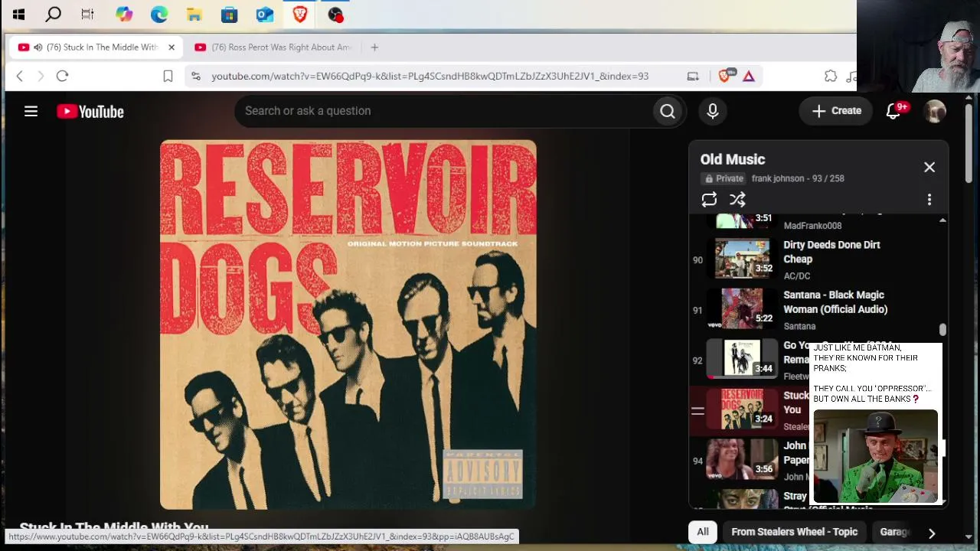Click the Reservoir Dogs playlist thumbnail
980x551 pixels.
click(742, 409)
